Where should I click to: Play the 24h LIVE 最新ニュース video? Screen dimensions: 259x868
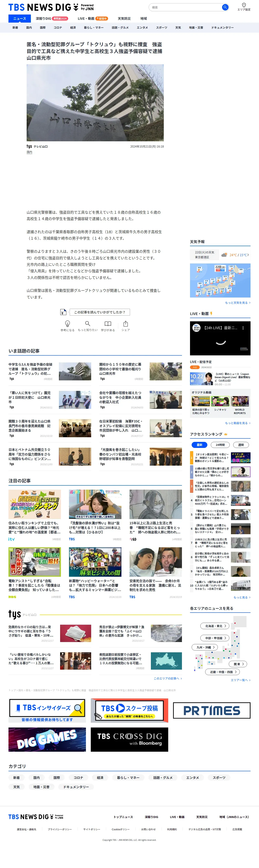[x=220, y=338]
